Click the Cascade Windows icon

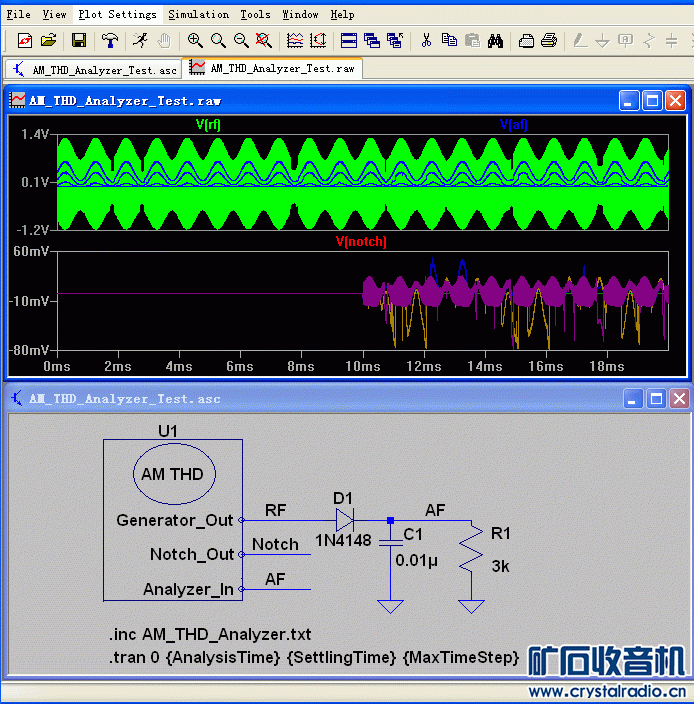coord(372,41)
